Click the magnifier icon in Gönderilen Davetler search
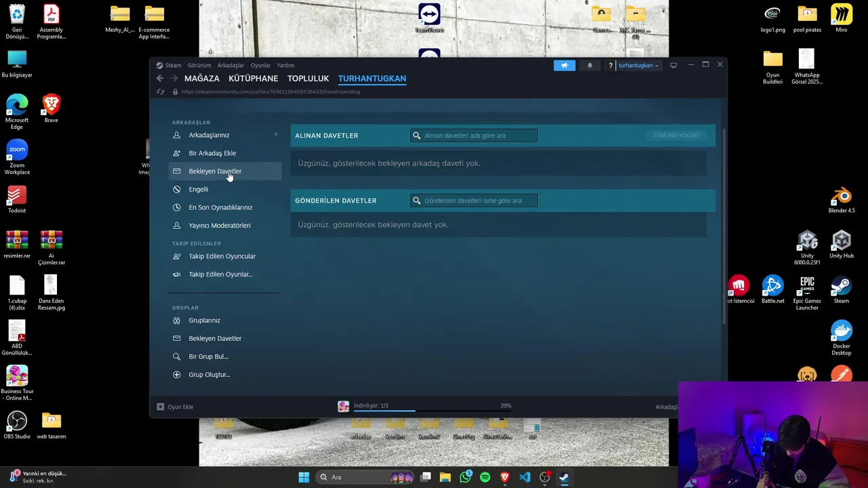Image resolution: width=868 pixels, height=488 pixels. tap(416, 201)
